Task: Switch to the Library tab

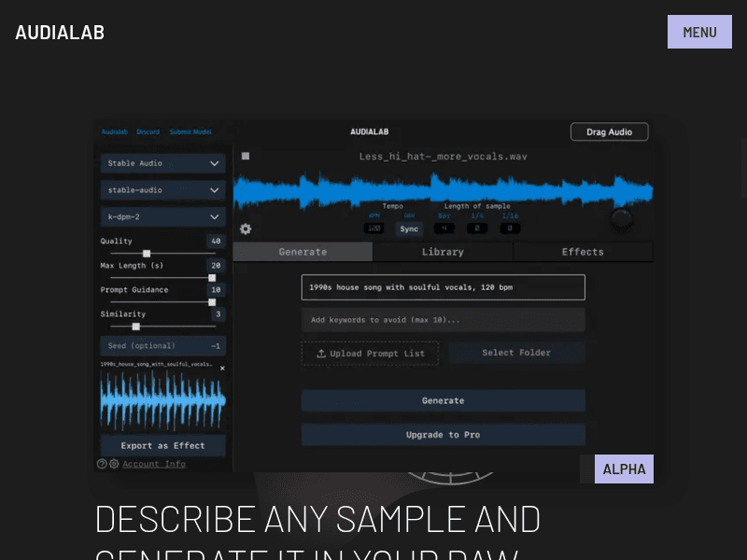Action: pyautogui.click(x=443, y=252)
